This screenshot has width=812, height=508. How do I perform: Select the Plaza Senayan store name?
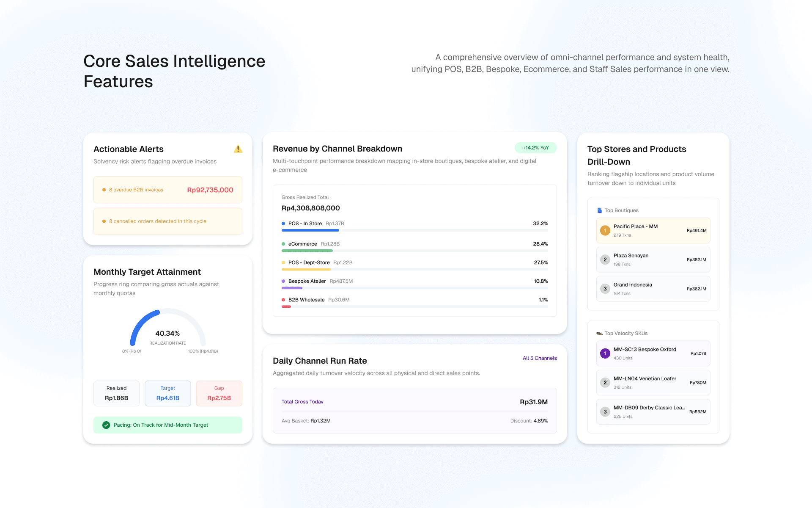click(x=631, y=256)
